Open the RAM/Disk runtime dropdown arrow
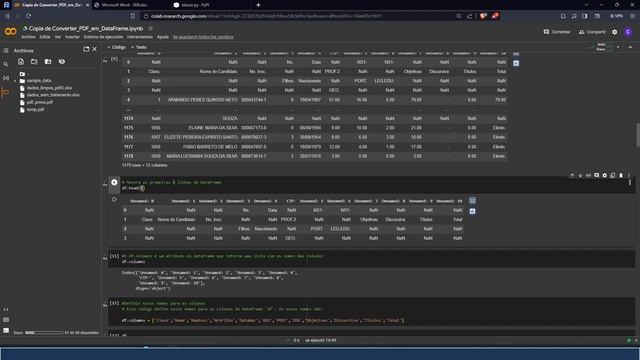 (618, 47)
